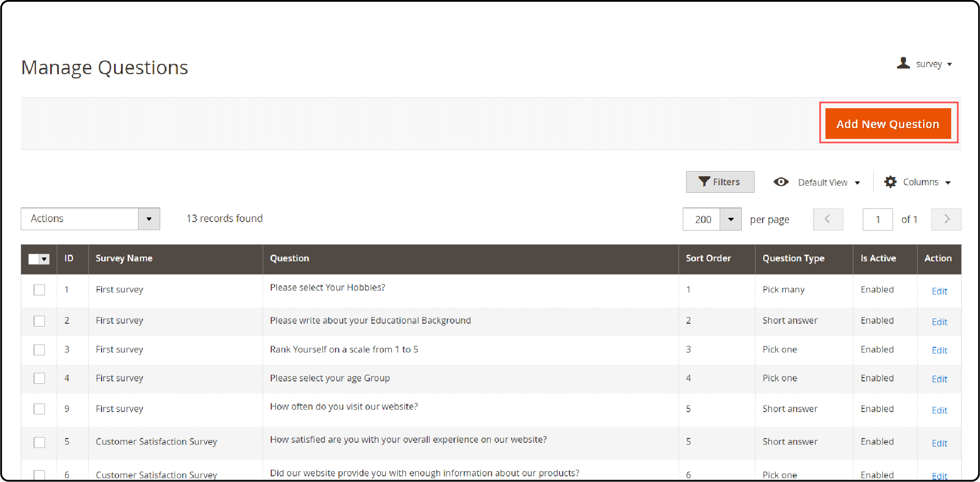Screen dimensions: 980x482
Task: Click 'Rank Yourself on a scale from 1 to 5'
Action: pyautogui.click(x=344, y=349)
